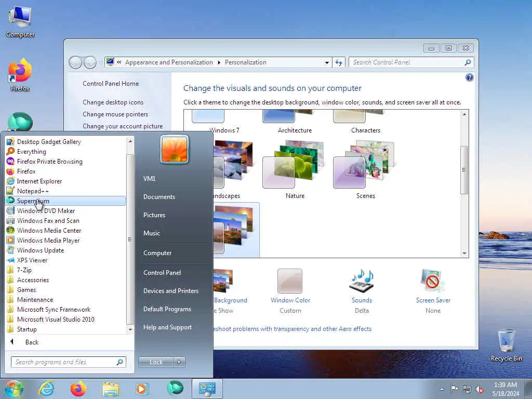Expand the Accessories folder
Screen dimensions: 532x399
click(x=65, y=280)
